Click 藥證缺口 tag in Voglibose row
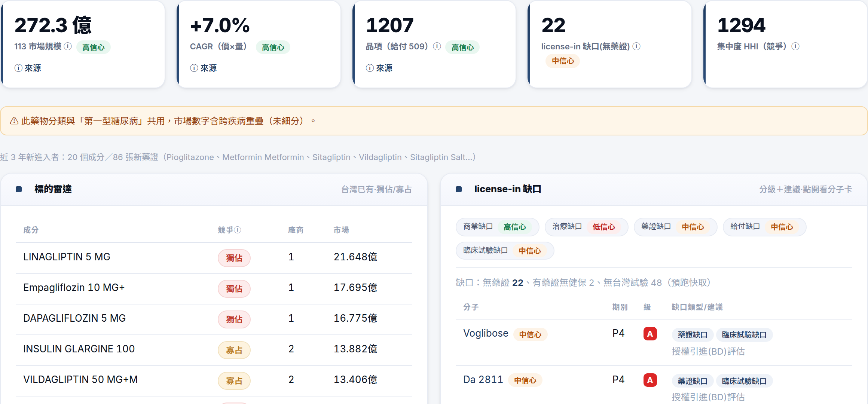Viewport: 868px width, 404px height. pyautogui.click(x=693, y=335)
